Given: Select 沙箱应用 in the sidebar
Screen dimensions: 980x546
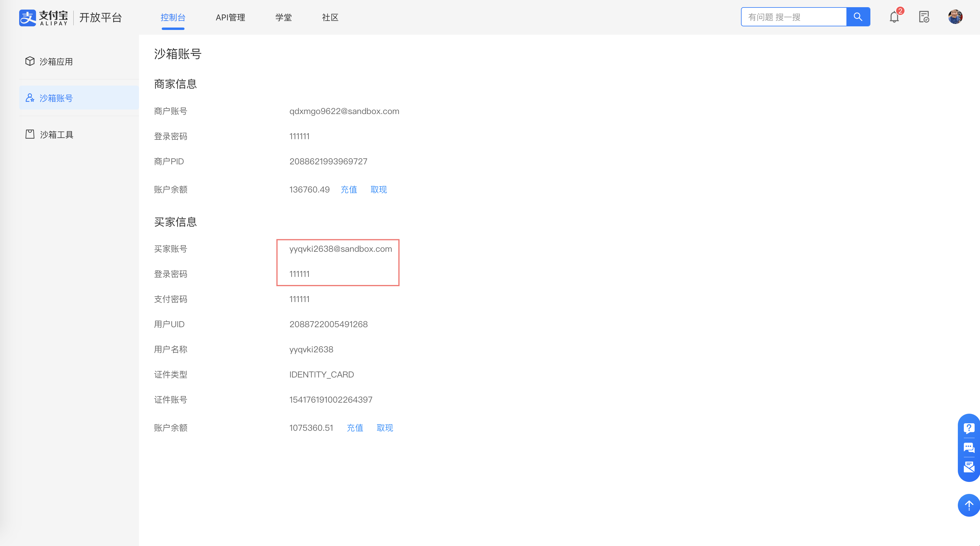Looking at the screenshot, I should click(x=56, y=62).
